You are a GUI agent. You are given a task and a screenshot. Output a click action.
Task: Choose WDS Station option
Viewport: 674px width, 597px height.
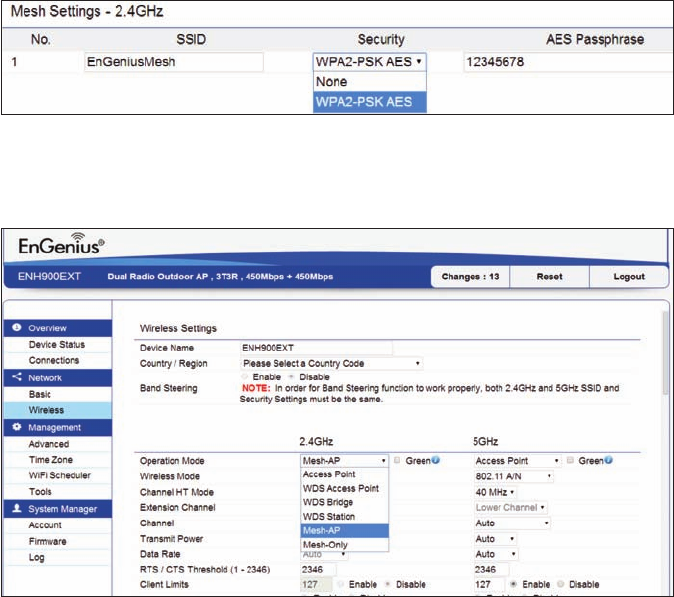click(344, 516)
